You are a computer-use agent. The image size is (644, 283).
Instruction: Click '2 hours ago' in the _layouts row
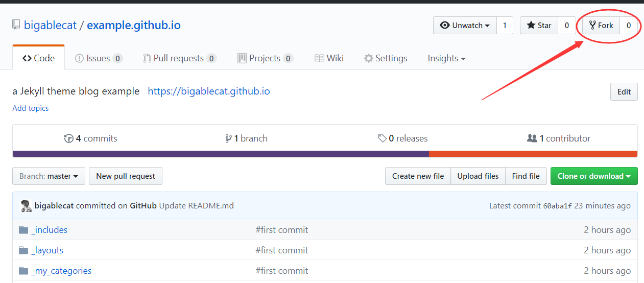point(607,250)
